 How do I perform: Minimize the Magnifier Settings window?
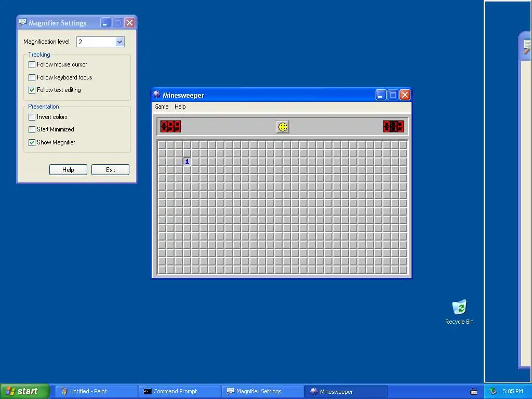point(105,23)
